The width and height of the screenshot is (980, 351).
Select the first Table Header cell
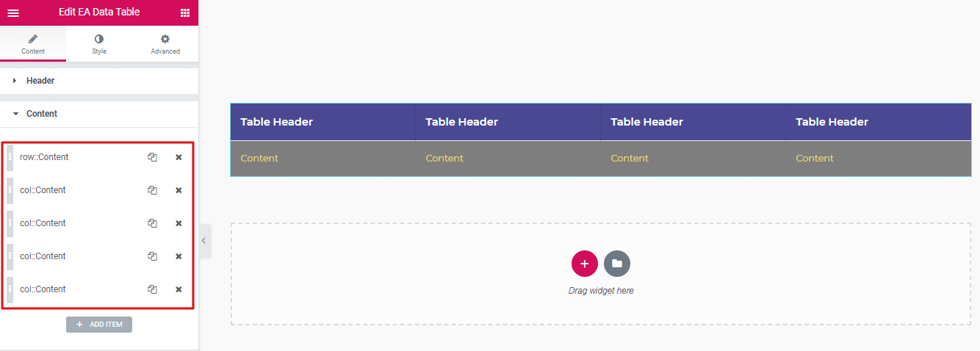click(x=277, y=122)
